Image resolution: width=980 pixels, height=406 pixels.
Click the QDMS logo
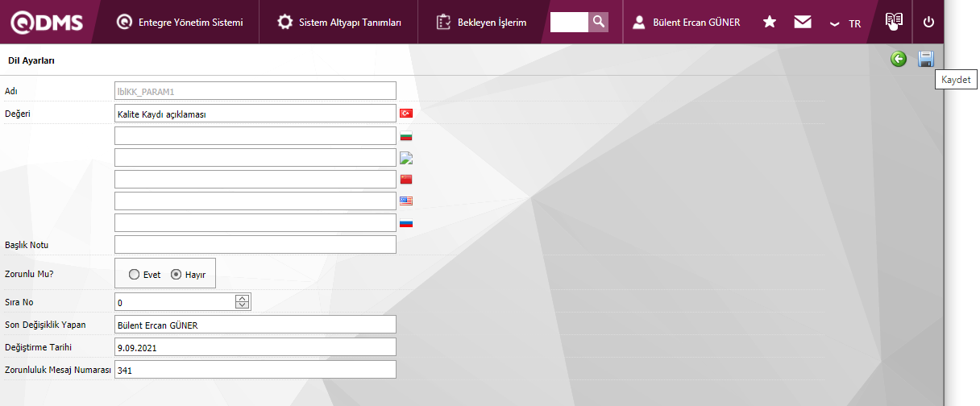[x=46, y=22]
